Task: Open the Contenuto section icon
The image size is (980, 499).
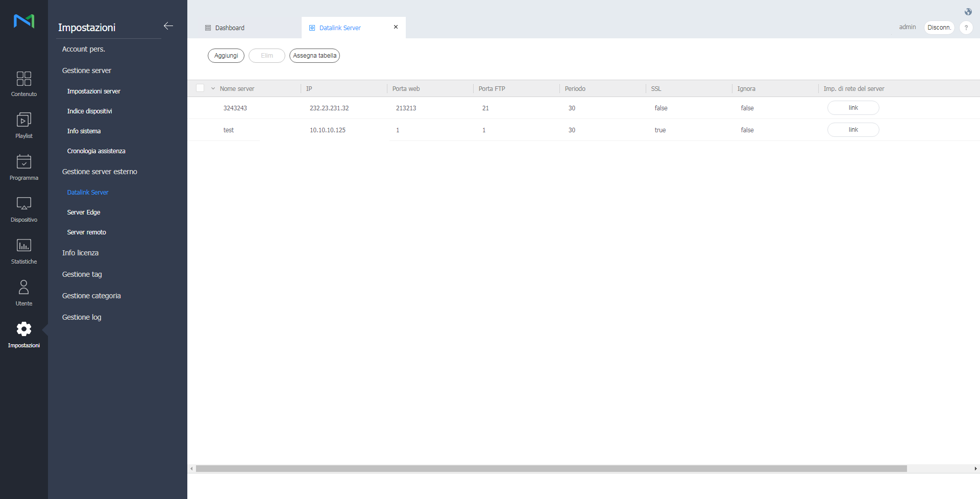Action: point(23,79)
